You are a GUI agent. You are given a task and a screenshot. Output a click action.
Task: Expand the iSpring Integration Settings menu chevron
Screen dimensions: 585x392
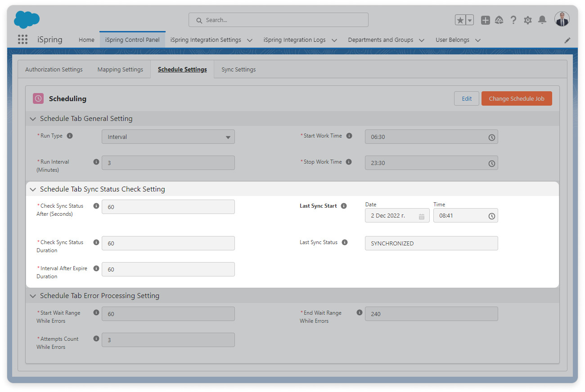pyautogui.click(x=250, y=40)
